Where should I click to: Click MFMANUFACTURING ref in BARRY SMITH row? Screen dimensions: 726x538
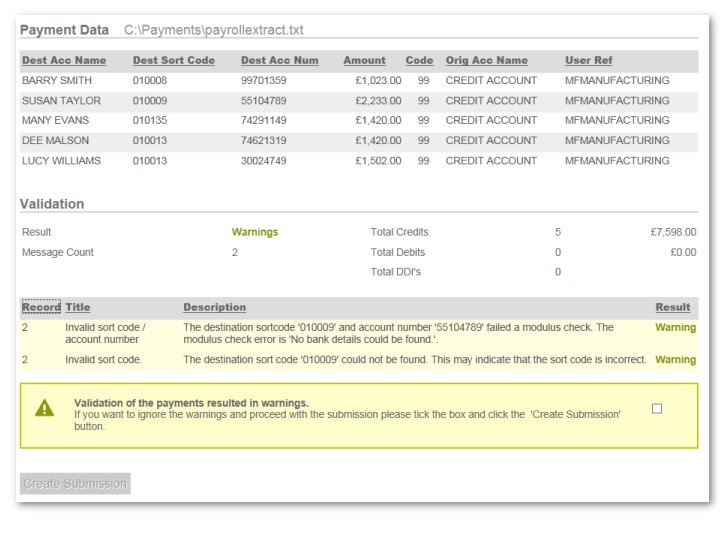pyautogui.click(x=617, y=80)
